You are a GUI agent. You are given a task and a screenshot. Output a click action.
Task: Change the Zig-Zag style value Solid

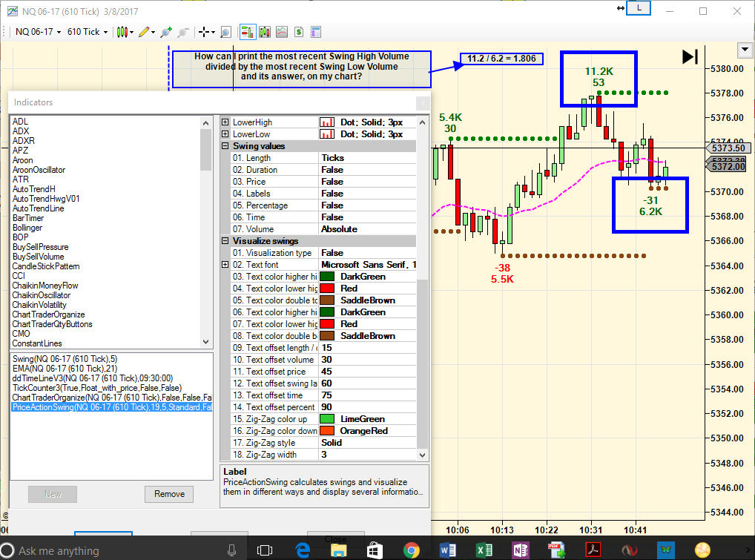(x=367, y=443)
